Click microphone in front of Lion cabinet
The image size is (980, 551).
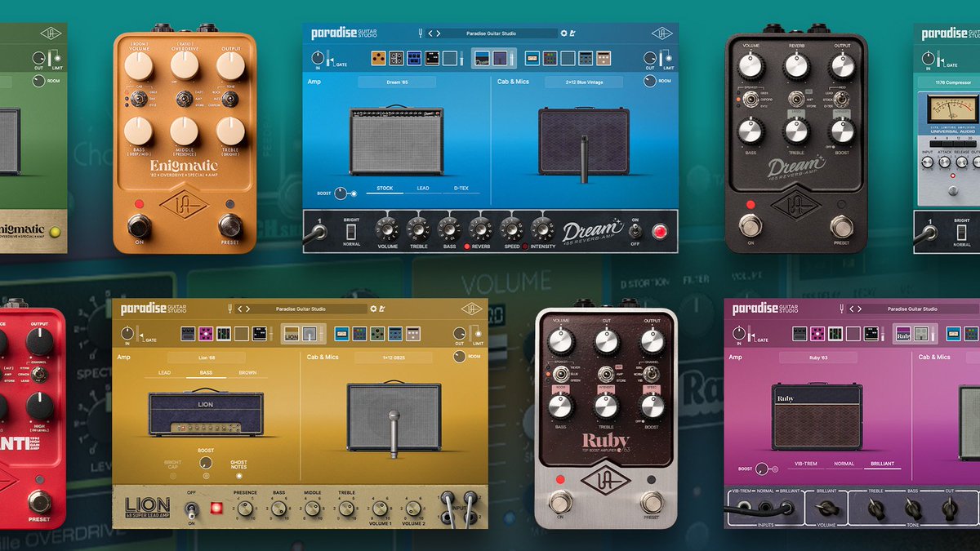394,433
